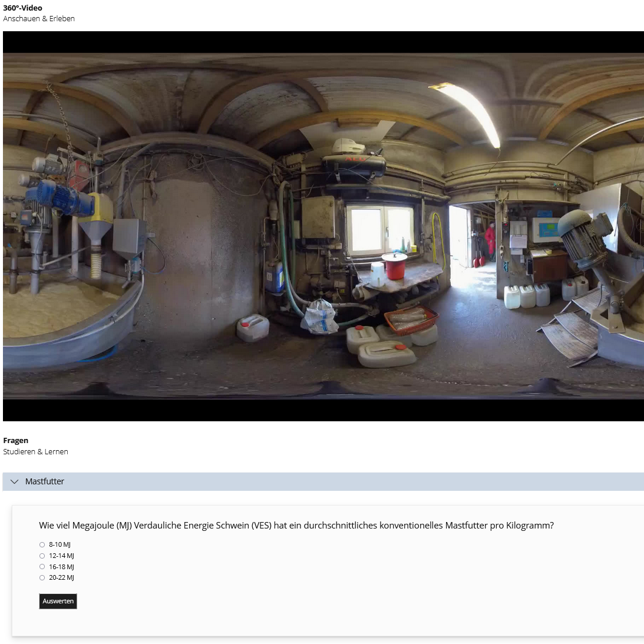The width and height of the screenshot is (644, 644).
Task: Click the Studieren & Lernen subtitle
Action: pyautogui.click(x=35, y=451)
